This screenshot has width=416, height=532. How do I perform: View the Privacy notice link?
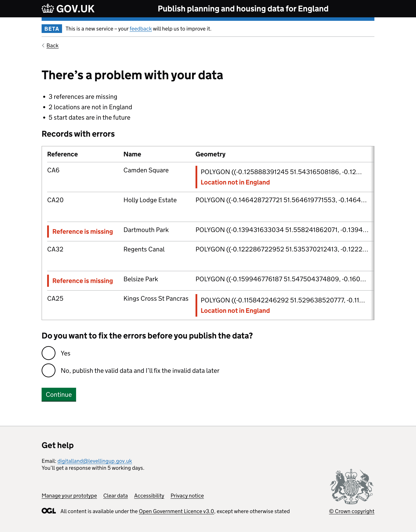click(x=187, y=496)
